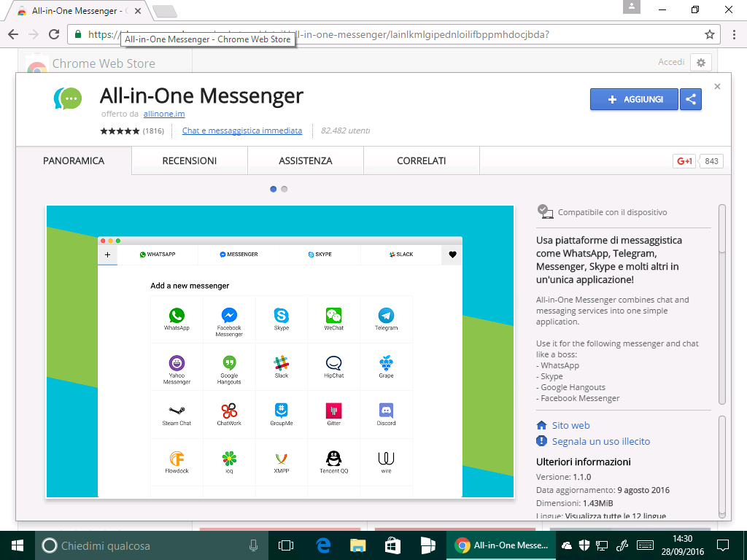Click the Chrome forward arrow

34,34
